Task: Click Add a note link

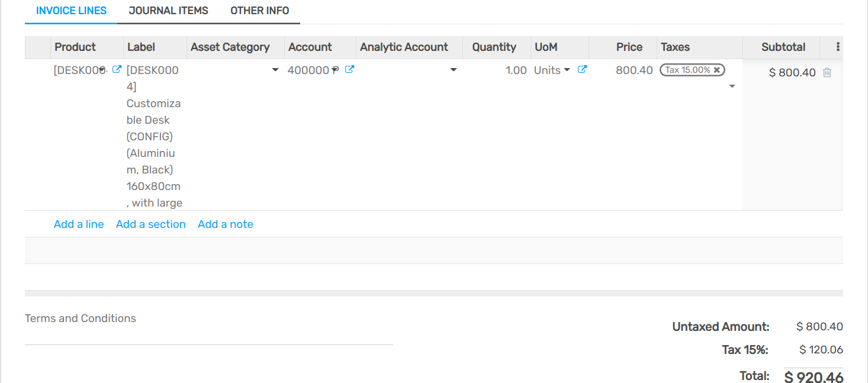Action: tap(226, 224)
